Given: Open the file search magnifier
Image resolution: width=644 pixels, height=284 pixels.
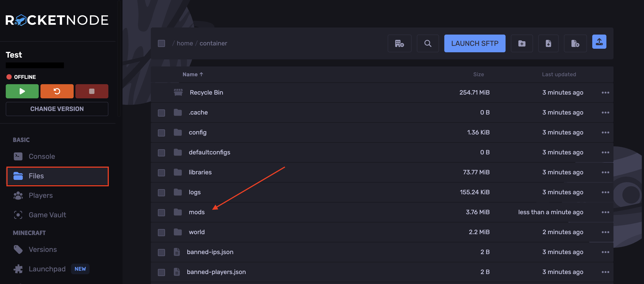Looking at the screenshot, I should coord(427,43).
